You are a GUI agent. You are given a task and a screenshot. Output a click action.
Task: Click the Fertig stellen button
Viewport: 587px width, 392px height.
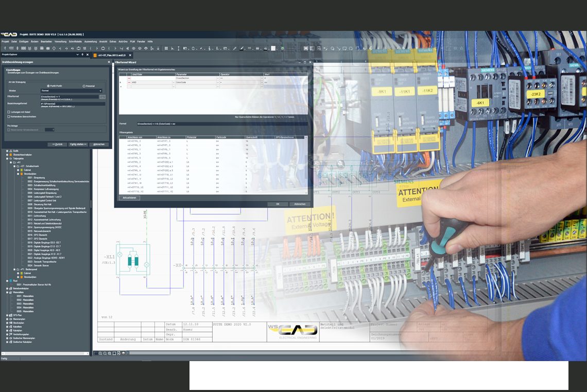[78, 145]
